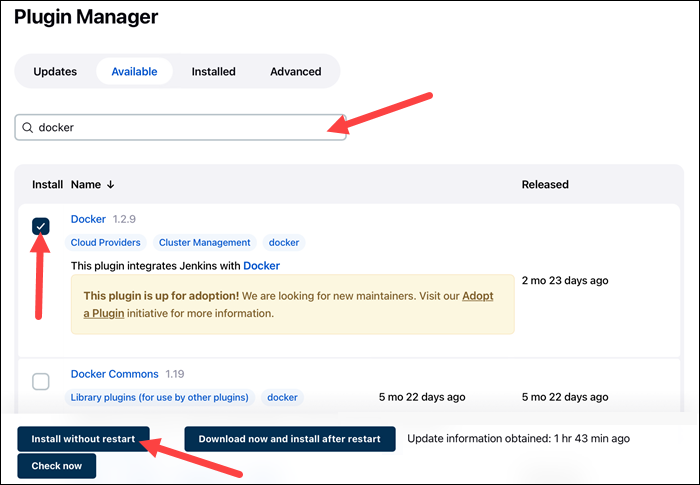Click Docker Commons version 1.19 text
The height and width of the screenshot is (485, 700).
[175, 374]
